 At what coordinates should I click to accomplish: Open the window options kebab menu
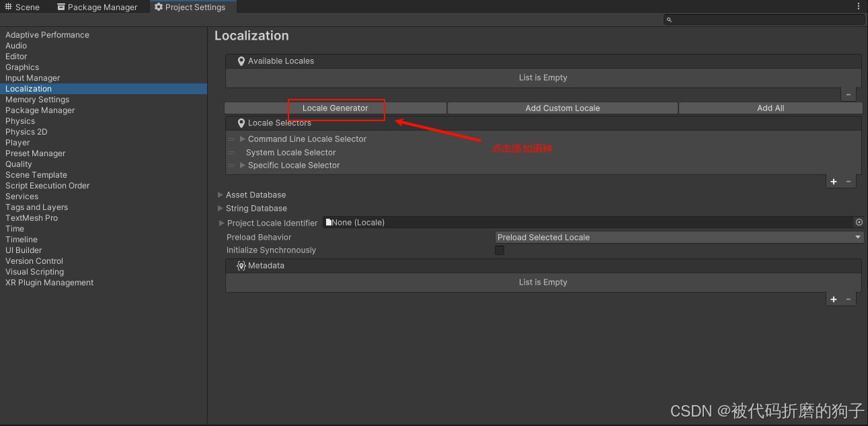[859, 6]
